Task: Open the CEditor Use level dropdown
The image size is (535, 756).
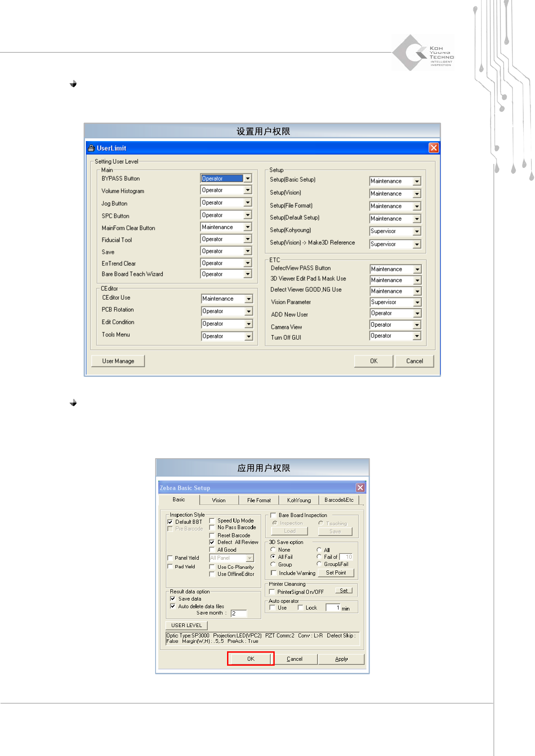Action: click(x=248, y=299)
